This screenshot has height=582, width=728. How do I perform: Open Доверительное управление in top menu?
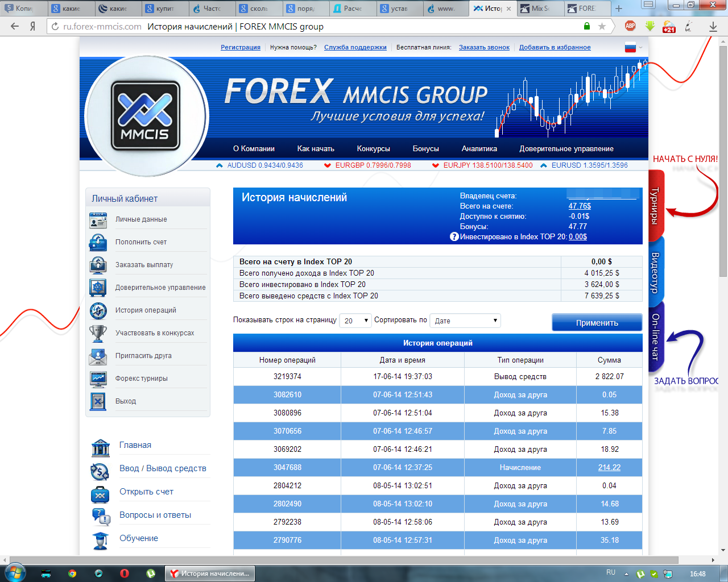pos(566,148)
